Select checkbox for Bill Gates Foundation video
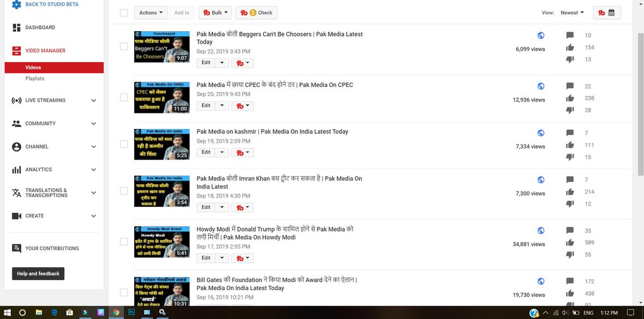The height and width of the screenshot is (319, 644). coord(124,292)
